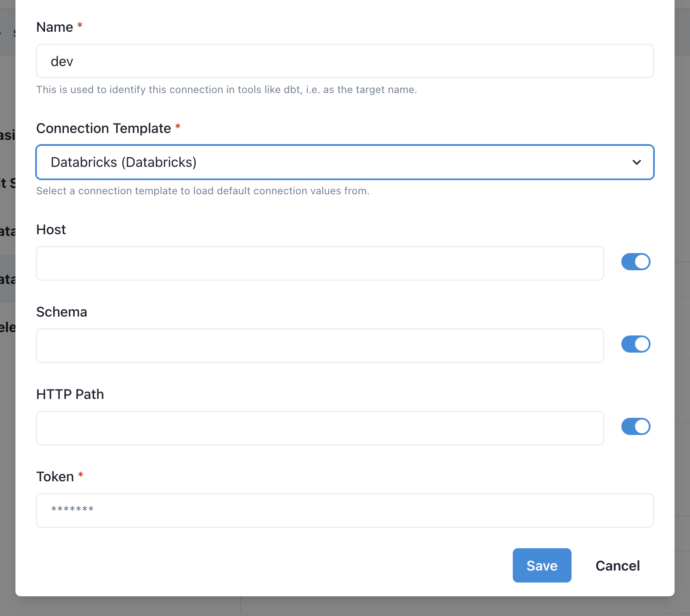Cancel the connection dialog
The height and width of the screenshot is (616, 690).
point(617,565)
